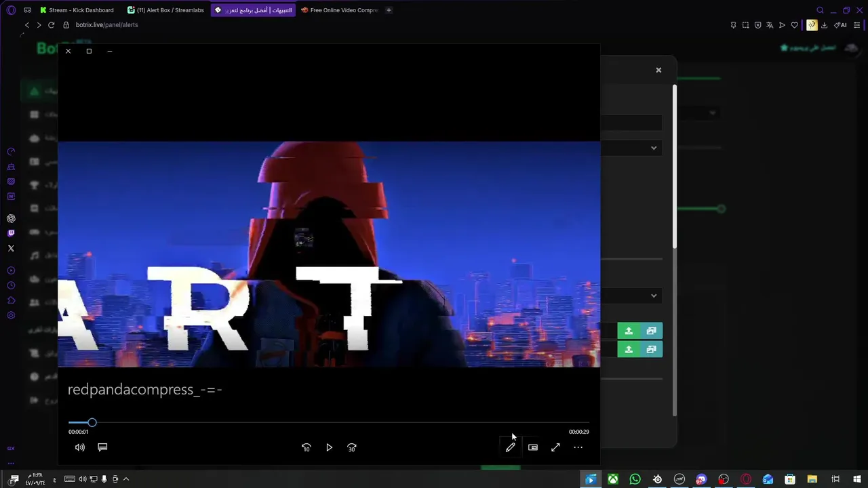
Task: Open Xbox app from taskbar
Action: (612, 479)
